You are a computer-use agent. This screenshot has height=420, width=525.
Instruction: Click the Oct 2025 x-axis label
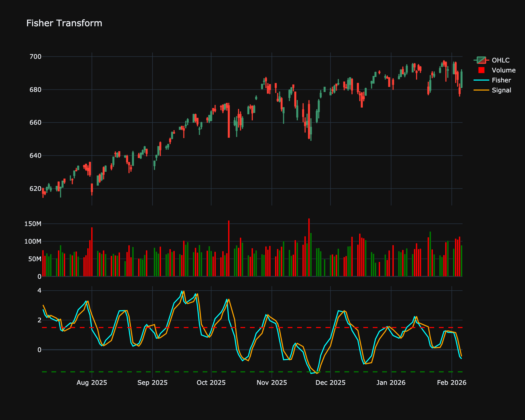211,383
